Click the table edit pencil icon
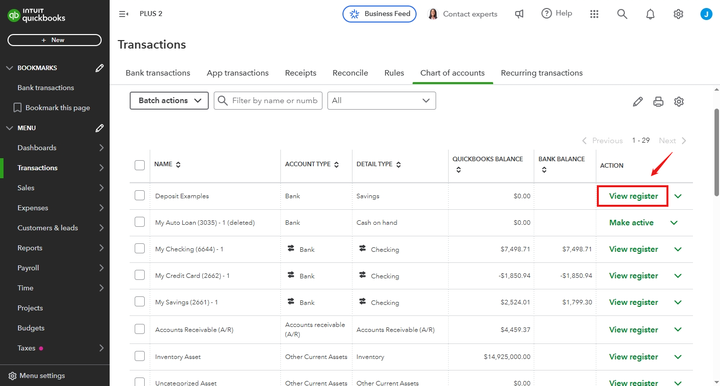This screenshot has width=720, height=386. point(638,101)
